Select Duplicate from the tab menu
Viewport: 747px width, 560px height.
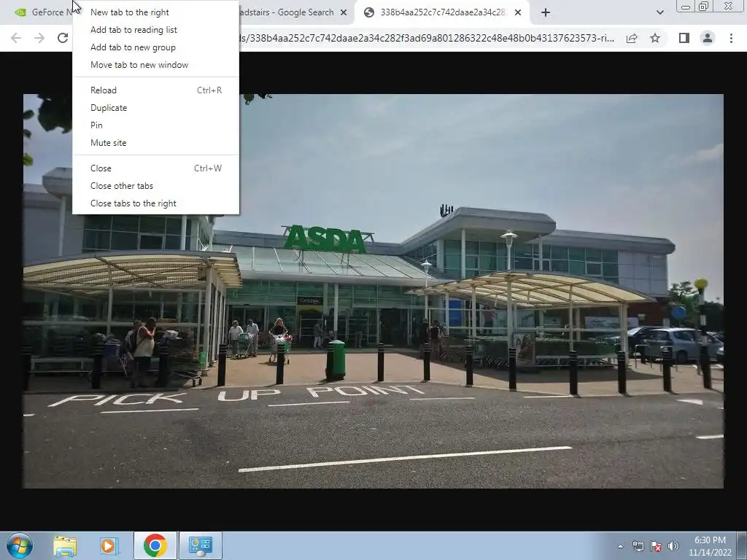155,108
